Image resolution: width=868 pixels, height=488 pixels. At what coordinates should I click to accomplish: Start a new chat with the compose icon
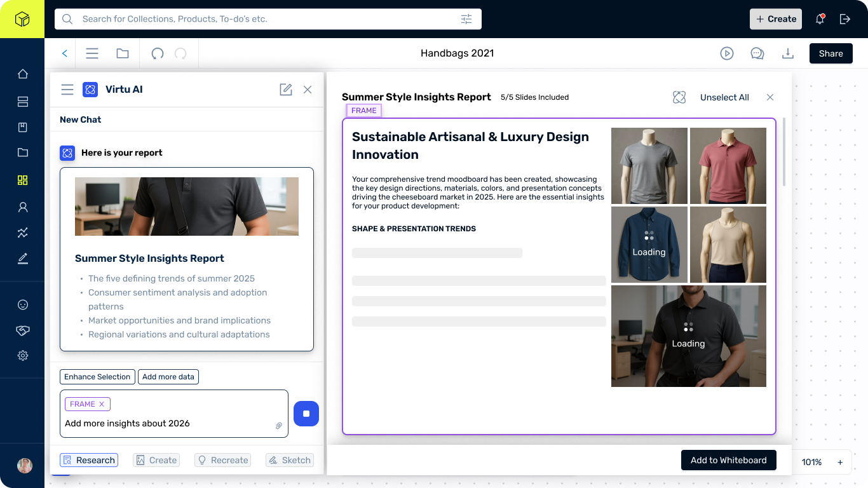(285, 90)
